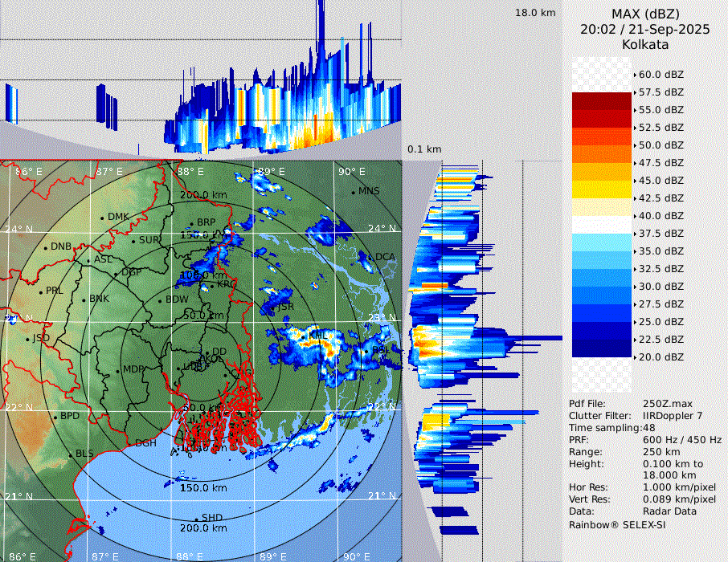Image resolution: width=728 pixels, height=562 pixels.
Task: Click the MDP station marker
Action: pyautogui.click(x=118, y=370)
